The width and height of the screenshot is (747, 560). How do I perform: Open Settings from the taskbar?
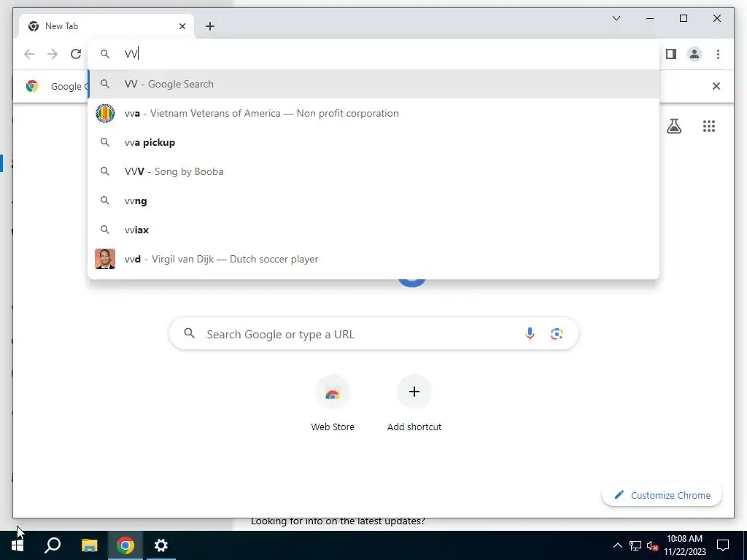tap(161, 545)
